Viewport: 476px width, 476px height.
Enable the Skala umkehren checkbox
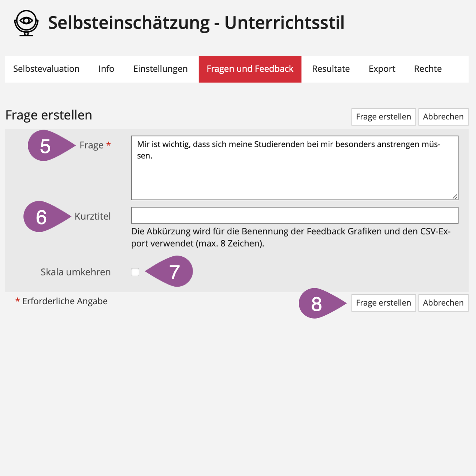[135, 272]
